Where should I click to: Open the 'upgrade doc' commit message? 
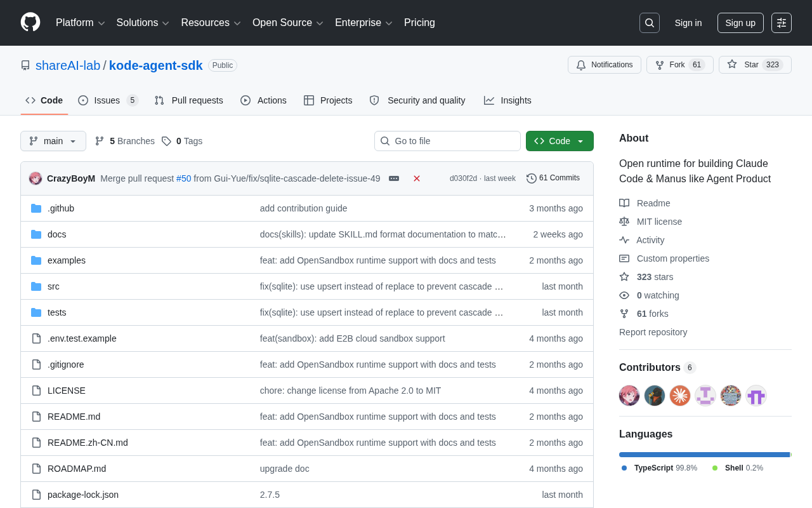click(x=285, y=469)
